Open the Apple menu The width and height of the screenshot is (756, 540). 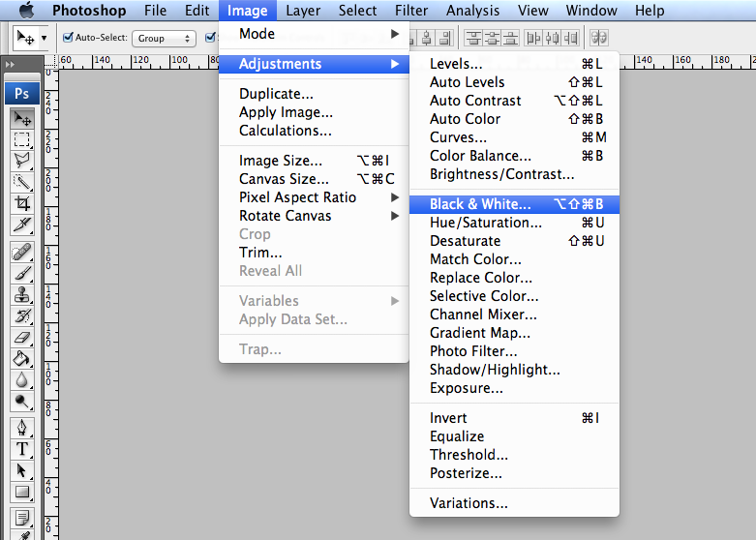coord(27,10)
